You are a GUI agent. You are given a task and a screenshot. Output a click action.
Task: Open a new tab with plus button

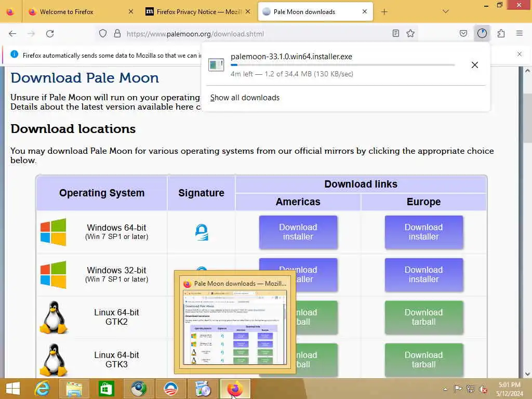pyautogui.click(x=384, y=12)
